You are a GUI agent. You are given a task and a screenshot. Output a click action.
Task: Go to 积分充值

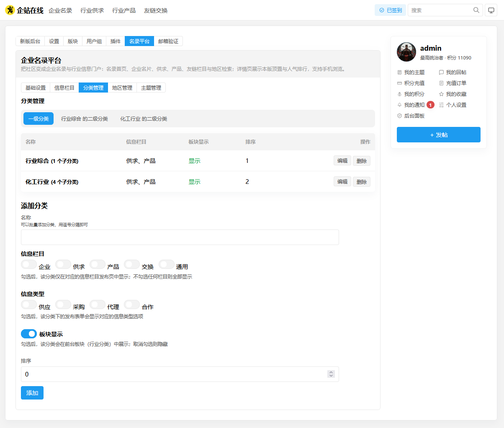coord(411,83)
